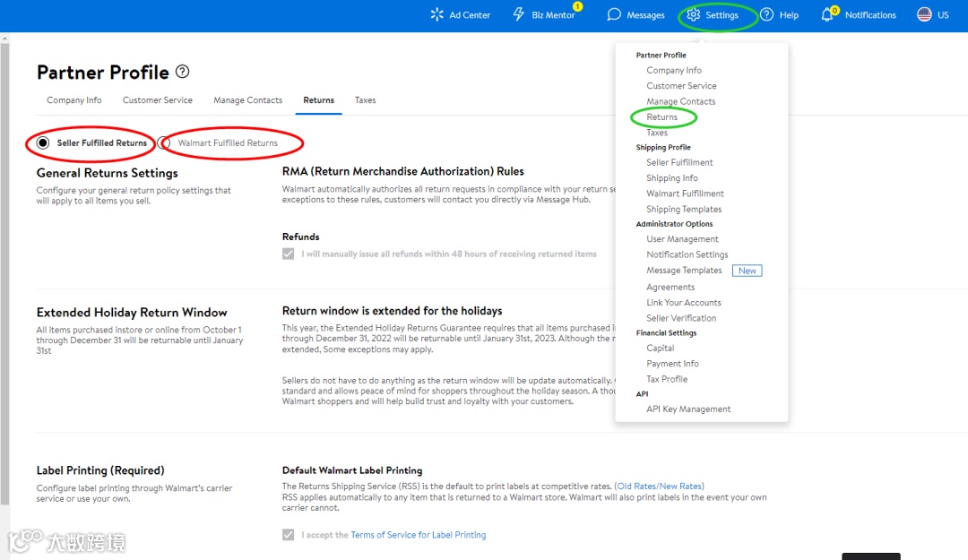Switch to Taxes tab
This screenshot has height=560, width=968.
[x=366, y=100]
